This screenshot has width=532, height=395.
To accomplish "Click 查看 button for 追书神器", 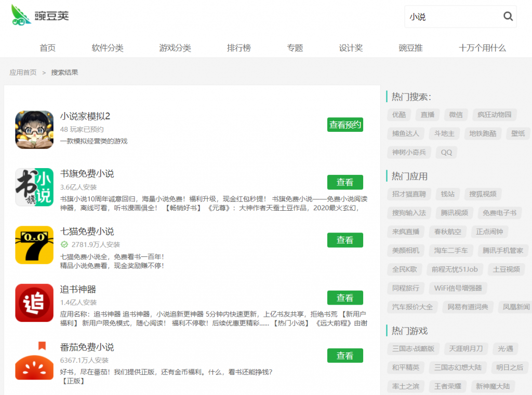I will pyautogui.click(x=345, y=298).
